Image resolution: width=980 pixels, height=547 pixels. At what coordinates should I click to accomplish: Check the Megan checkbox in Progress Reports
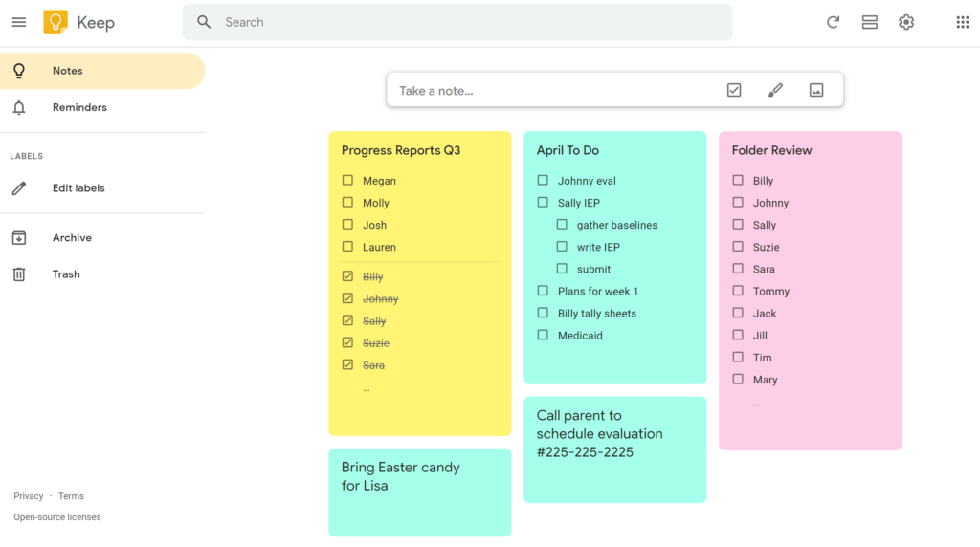347,181
